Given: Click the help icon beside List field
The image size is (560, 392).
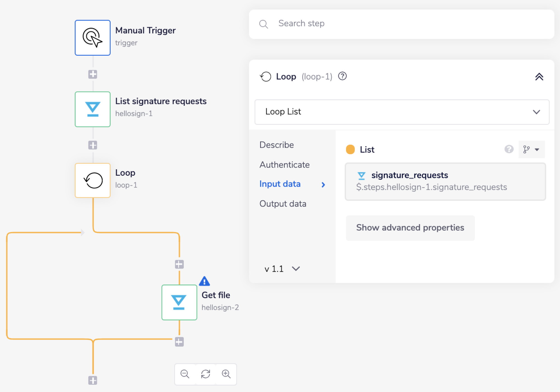Looking at the screenshot, I should 509,149.
